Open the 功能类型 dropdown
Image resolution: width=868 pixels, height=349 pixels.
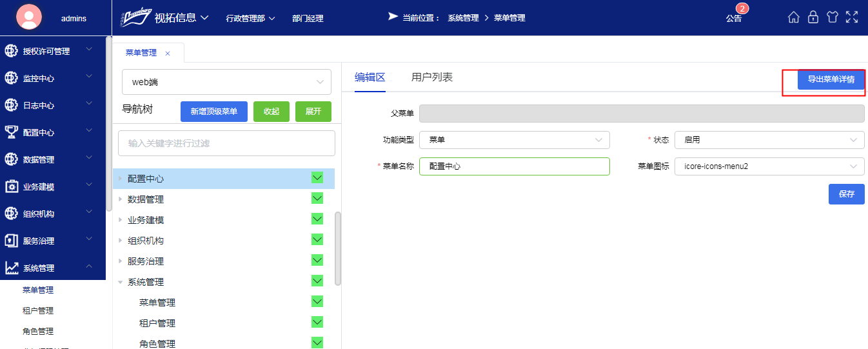[x=515, y=140]
